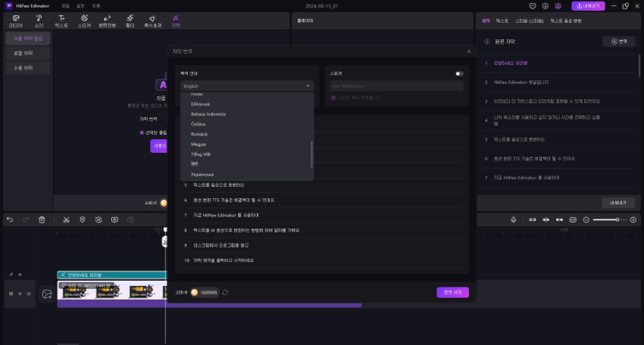The image size is (644, 345).
Task: Collapse the English target language dropdown
Action: click(246, 86)
